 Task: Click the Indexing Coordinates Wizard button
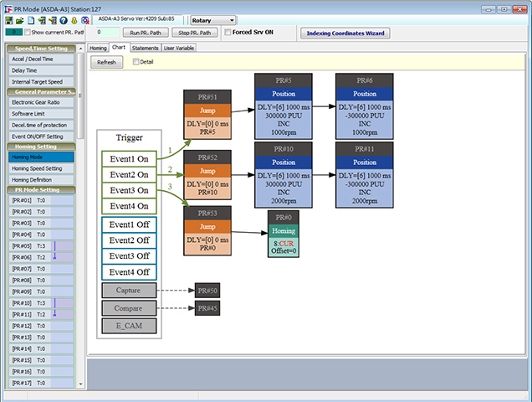345,33
